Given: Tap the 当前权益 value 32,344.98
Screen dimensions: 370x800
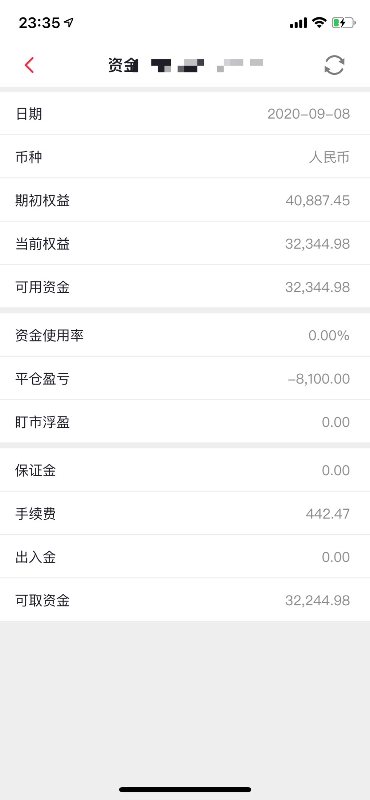Looking at the screenshot, I should [317, 244].
